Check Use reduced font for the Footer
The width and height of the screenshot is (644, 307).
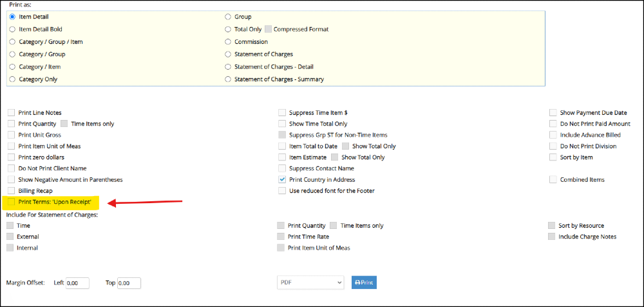pos(282,190)
